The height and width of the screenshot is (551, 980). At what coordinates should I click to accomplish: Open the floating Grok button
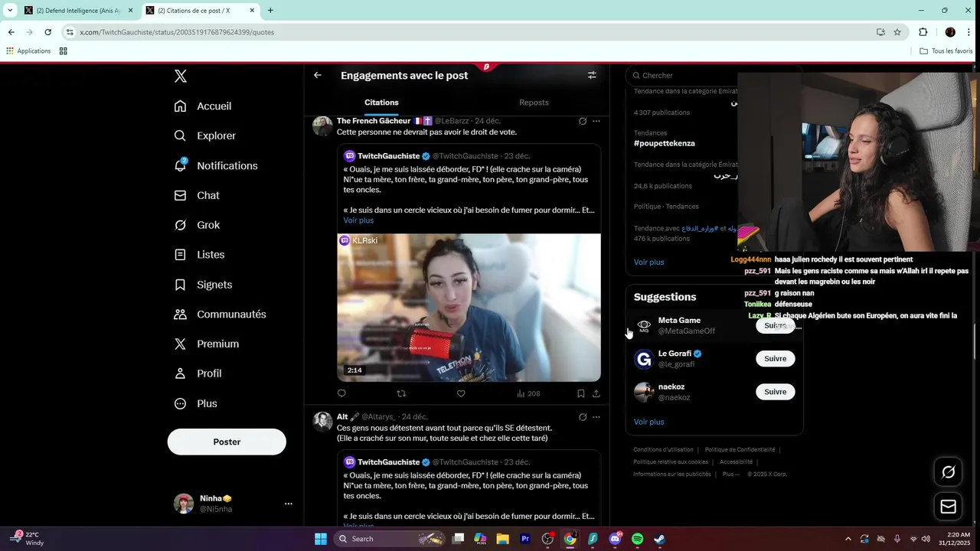pos(948,472)
